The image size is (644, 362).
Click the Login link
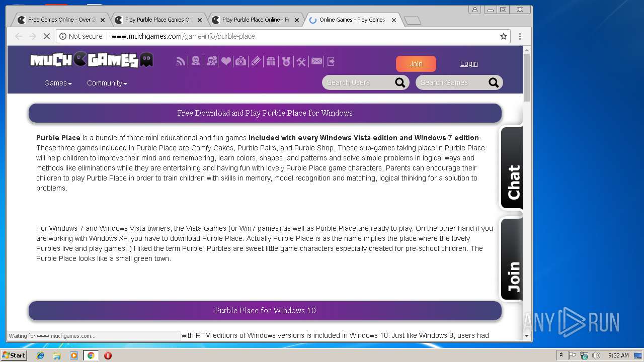click(x=469, y=63)
